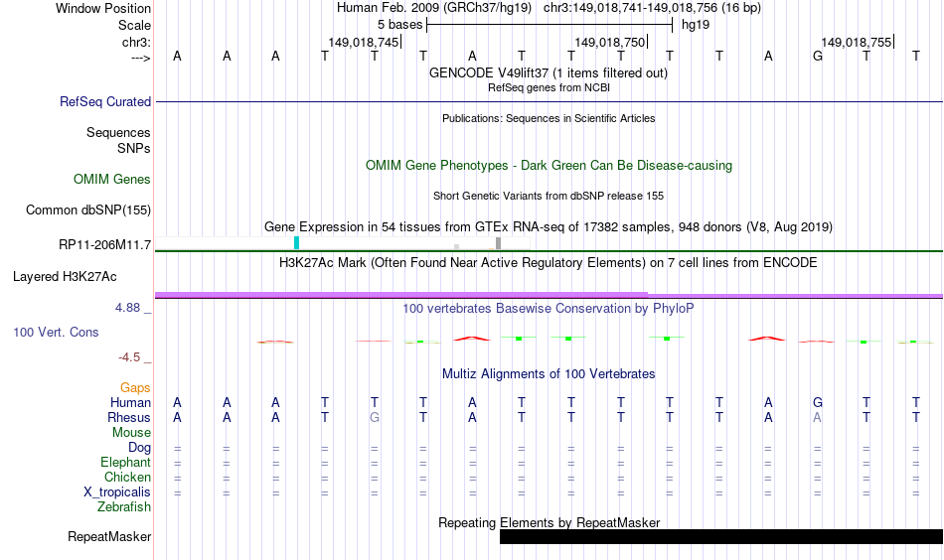Click the orange Gaps row label
Viewport: 944px width, 560px height.
tap(135, 388)
